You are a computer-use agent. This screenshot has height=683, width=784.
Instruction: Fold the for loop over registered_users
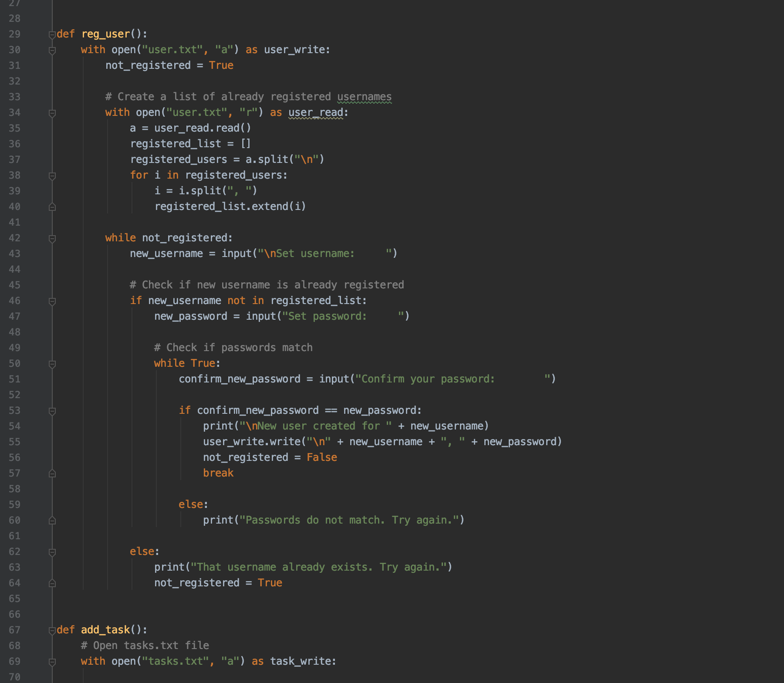[x=52, y=176]
